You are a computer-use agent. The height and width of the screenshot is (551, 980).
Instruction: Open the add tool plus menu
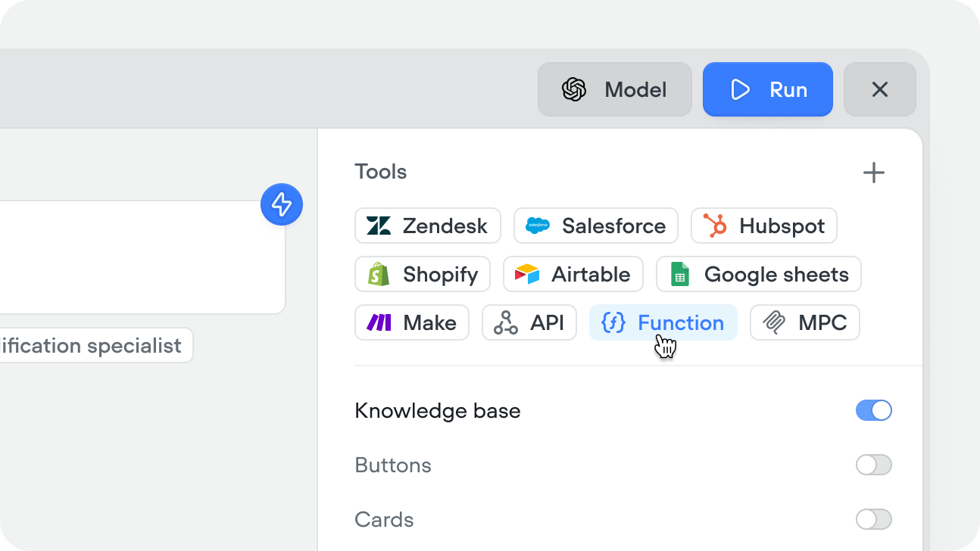coord(873,172)
